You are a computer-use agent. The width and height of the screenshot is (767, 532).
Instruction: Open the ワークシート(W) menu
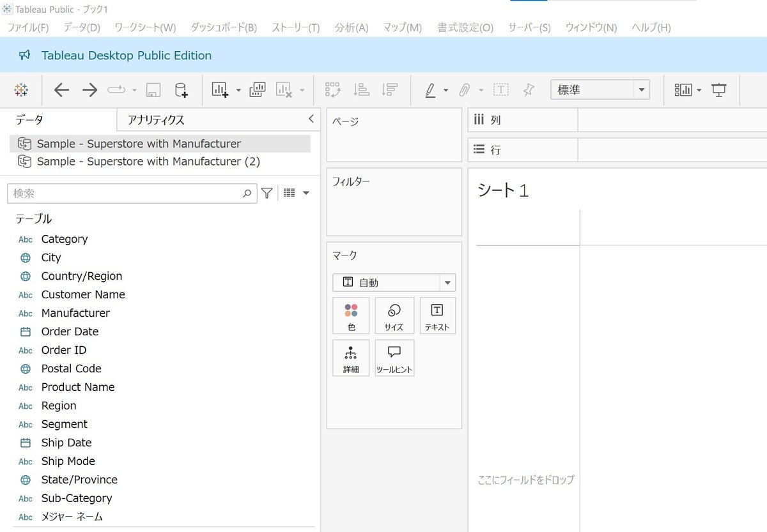(x=145, y=27)
